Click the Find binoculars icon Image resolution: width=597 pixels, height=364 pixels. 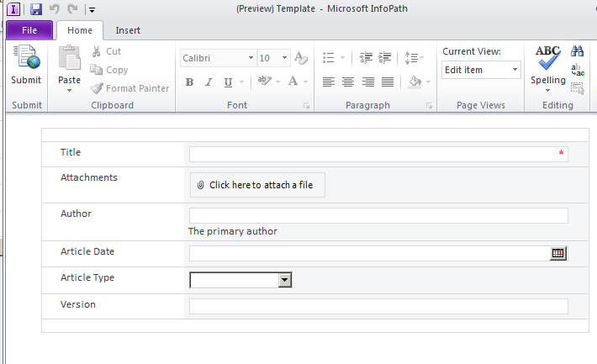pyautogui.click(x=577, y=51)
